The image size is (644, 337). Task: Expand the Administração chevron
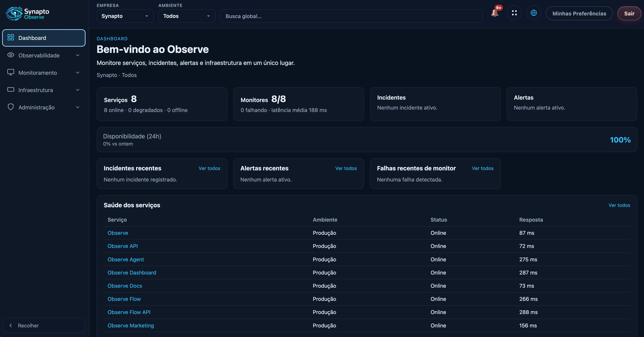coord(78,107)
